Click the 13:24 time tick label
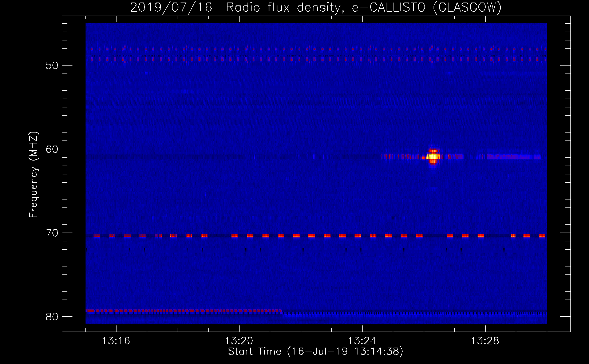 click(362, 341)
